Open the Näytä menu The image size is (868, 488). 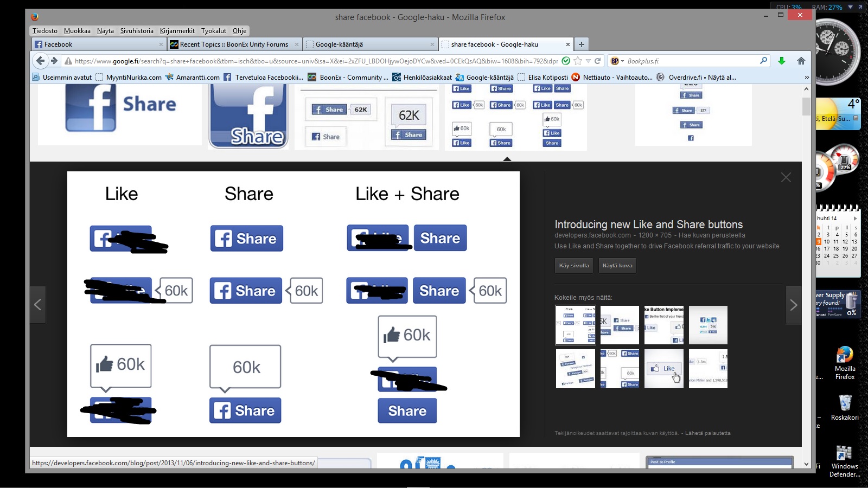click(105, 31)
